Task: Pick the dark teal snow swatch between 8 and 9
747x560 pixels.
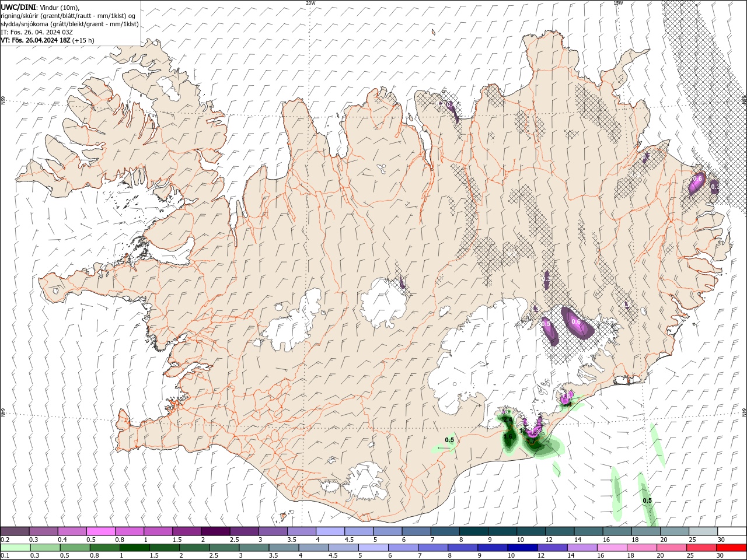Action: pos(474,531)
